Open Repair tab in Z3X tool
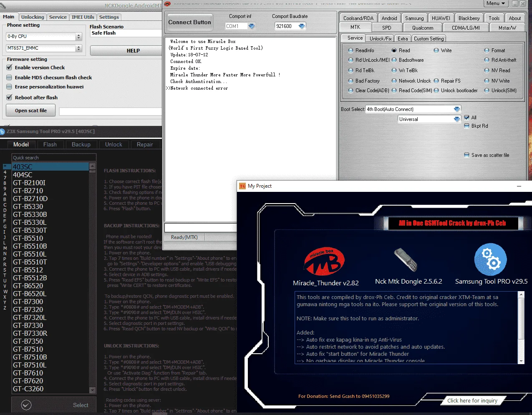Screen dimensions: 532x415 tap(145, 144)
